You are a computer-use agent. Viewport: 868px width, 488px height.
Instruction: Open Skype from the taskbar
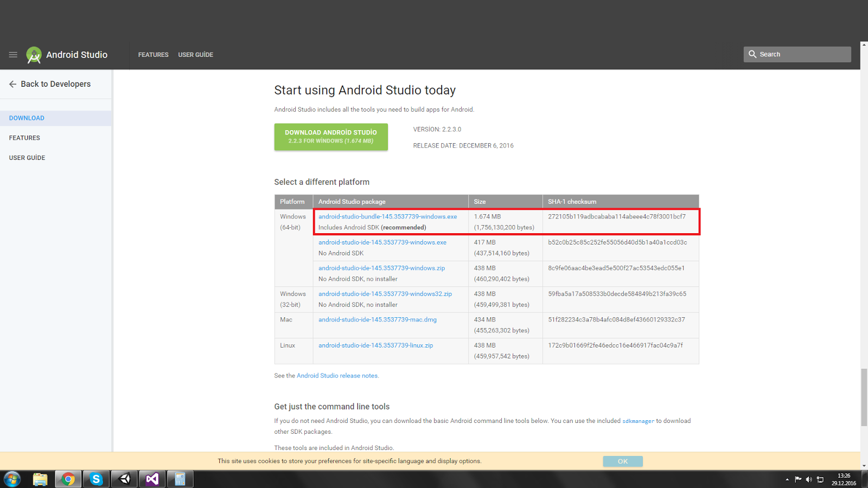pos(97,479)
